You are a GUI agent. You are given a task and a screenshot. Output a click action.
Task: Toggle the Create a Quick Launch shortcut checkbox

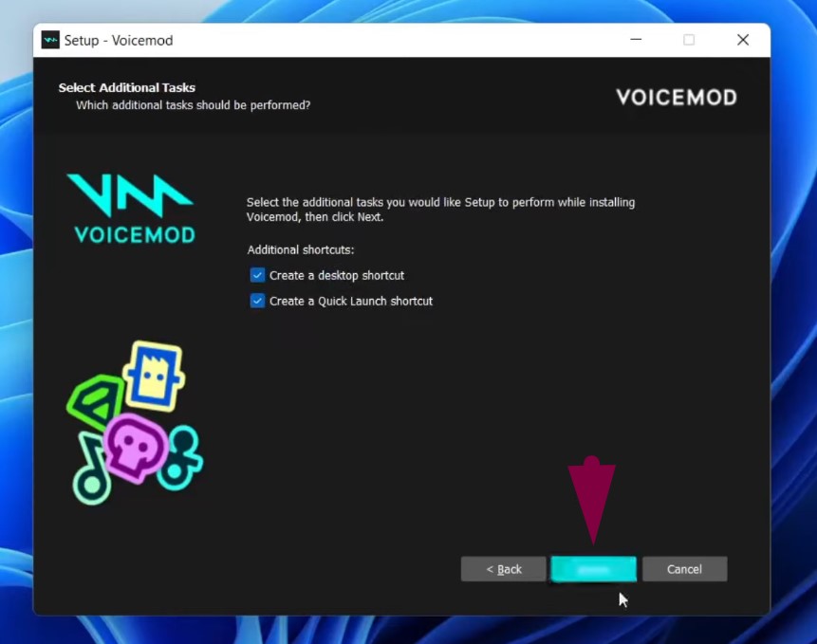257,301
